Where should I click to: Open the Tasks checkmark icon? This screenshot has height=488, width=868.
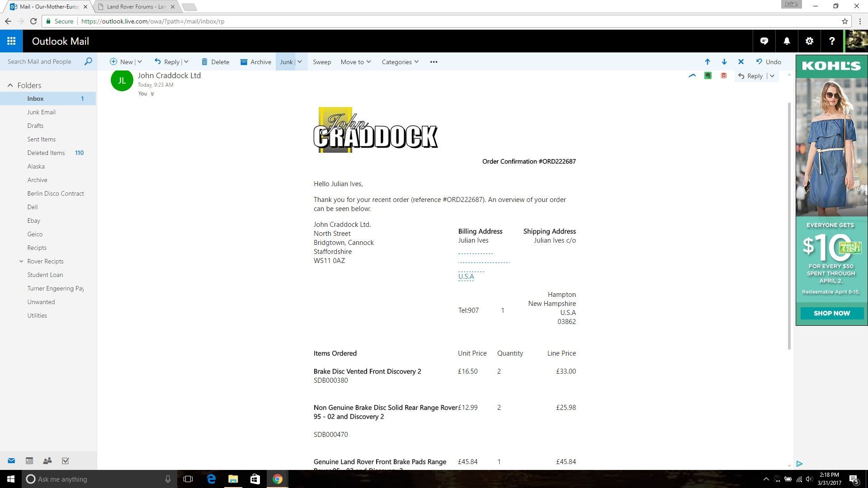[66, 461]
